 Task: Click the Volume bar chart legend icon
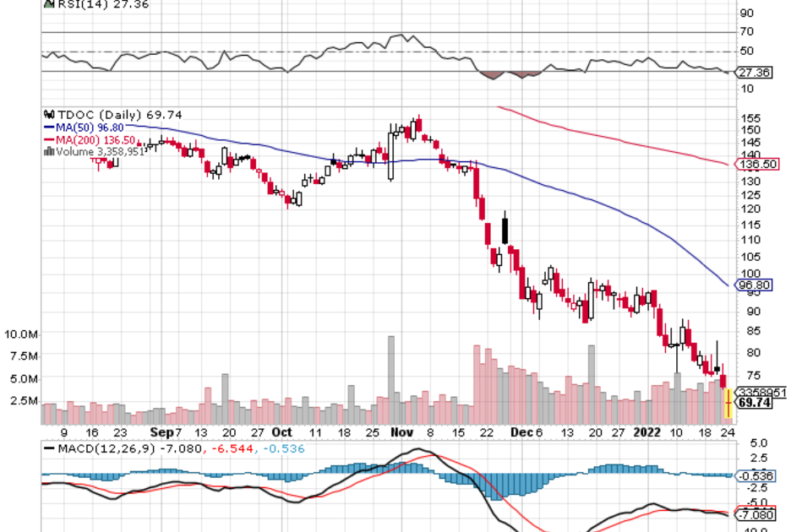(49, 152)
